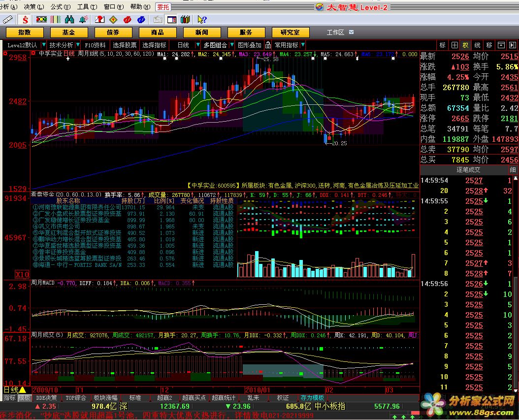This screenshot has width=519, height=420.
Task: Click the 细 detail button in trade panel
Action: pos(513,170)
